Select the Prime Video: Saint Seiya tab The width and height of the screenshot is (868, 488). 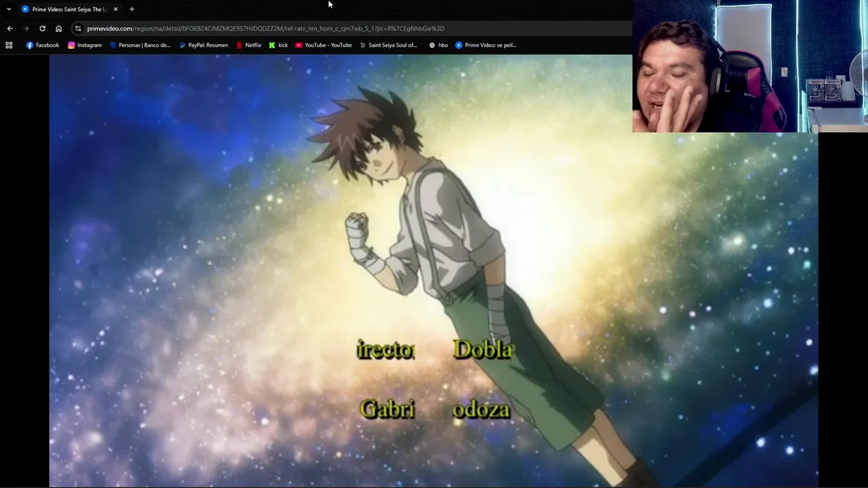[70, 9]
